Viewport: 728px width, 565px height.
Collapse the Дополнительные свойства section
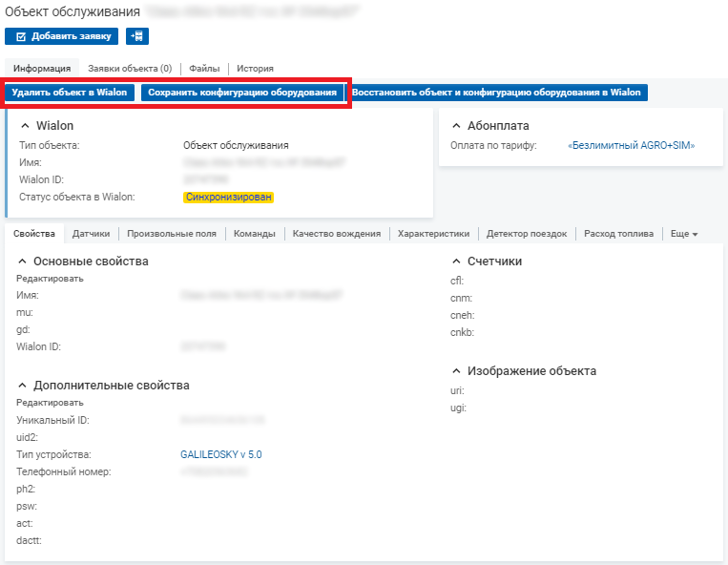[22, 386]
